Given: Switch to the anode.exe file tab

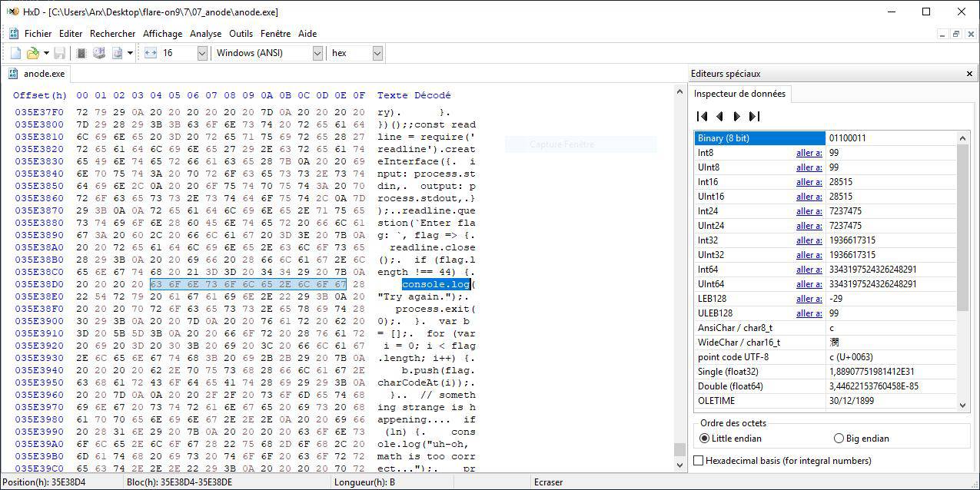Looking at the screenshot, I should 44,74.
